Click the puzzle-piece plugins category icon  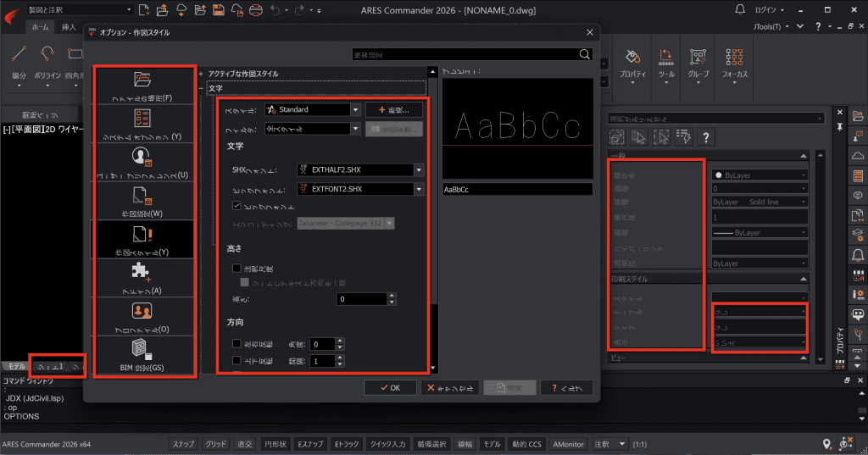click(x=141, y=272)
